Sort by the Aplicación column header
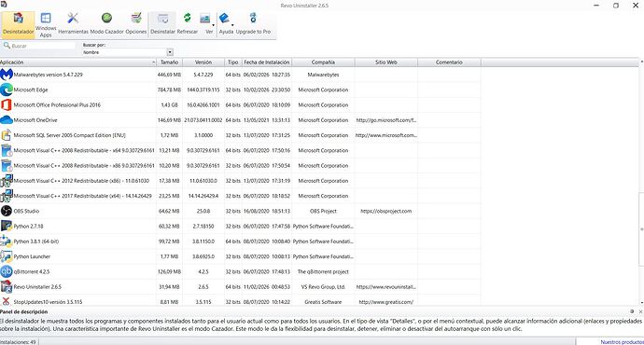This screenshot has height=345, width=644. [x=78, y=62]
